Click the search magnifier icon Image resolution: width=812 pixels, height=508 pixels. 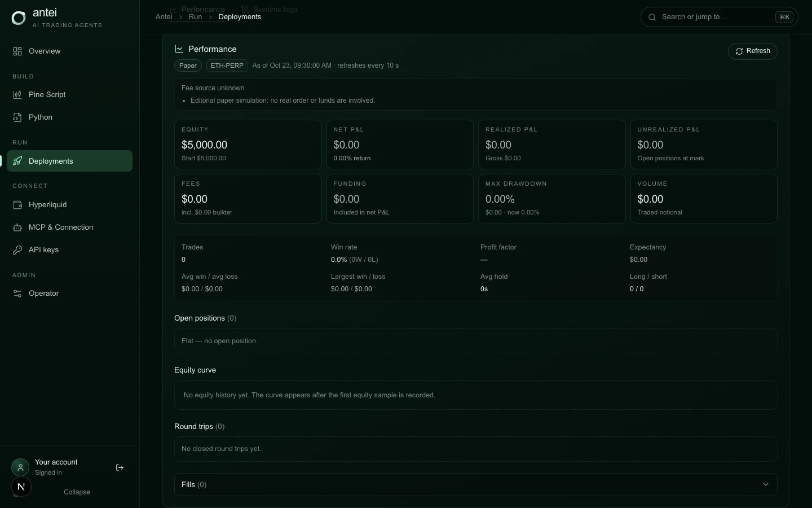pos(652,17)
